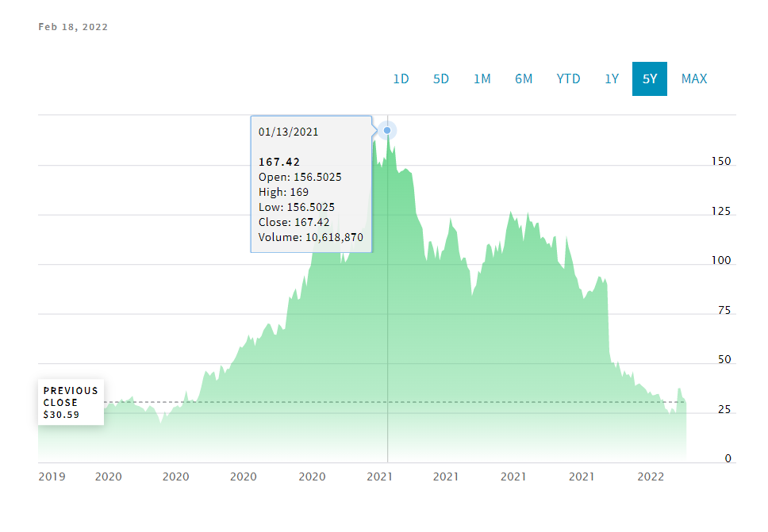Image resolution: width=768 pixels, height=532 pixels.
Task: Click the 2019 x-axis label
Action: point(52,477)
